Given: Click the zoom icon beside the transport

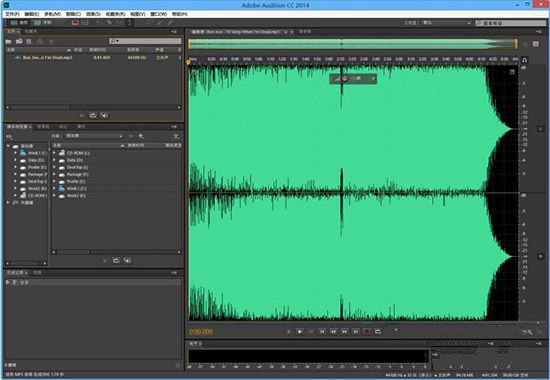Looking at the screenshot, I should [528, 332].
